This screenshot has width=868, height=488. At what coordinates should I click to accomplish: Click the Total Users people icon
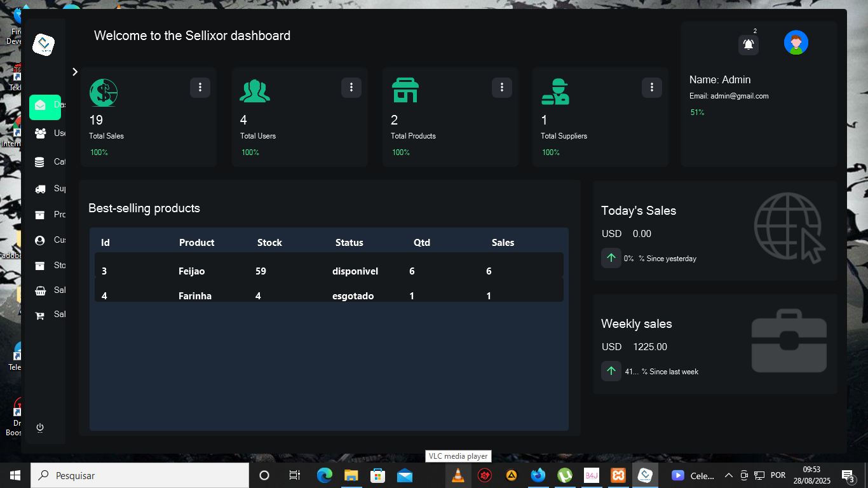pyautogui.click(x=255, y=91)
